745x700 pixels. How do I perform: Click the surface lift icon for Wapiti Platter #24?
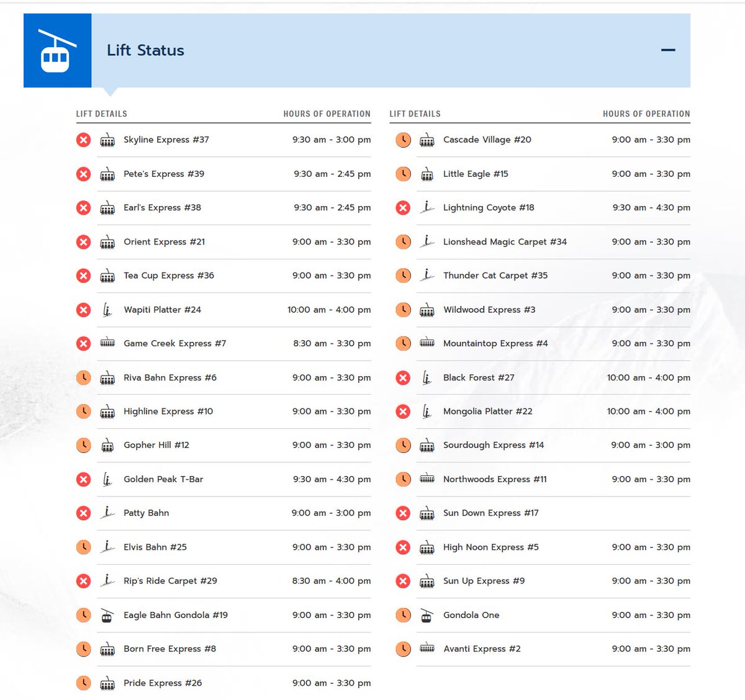pyautogui.click(x=107, y=310)
